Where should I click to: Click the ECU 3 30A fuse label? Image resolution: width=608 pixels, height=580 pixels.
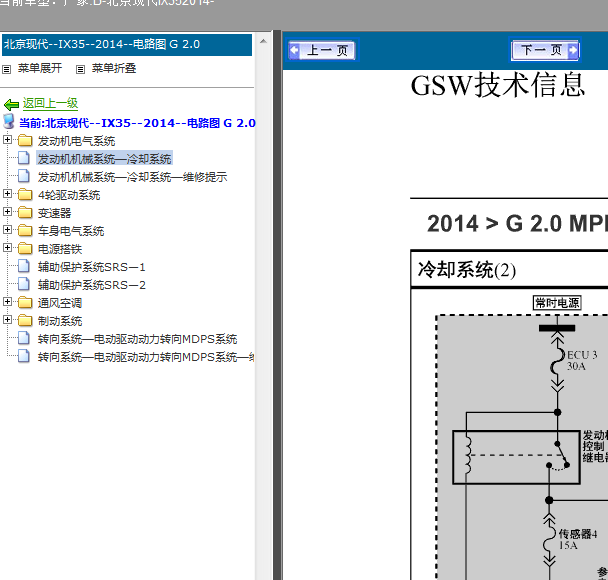582,360
